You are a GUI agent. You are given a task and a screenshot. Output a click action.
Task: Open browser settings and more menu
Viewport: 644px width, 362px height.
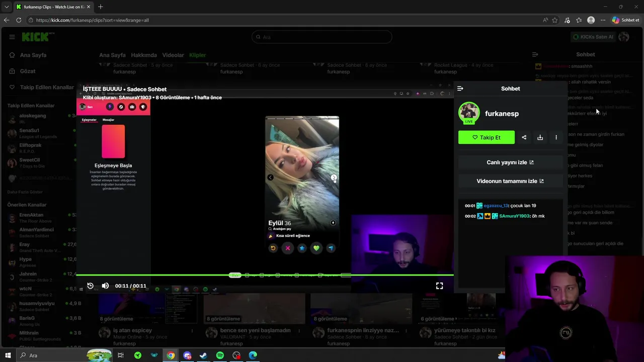tap(603, 20)
